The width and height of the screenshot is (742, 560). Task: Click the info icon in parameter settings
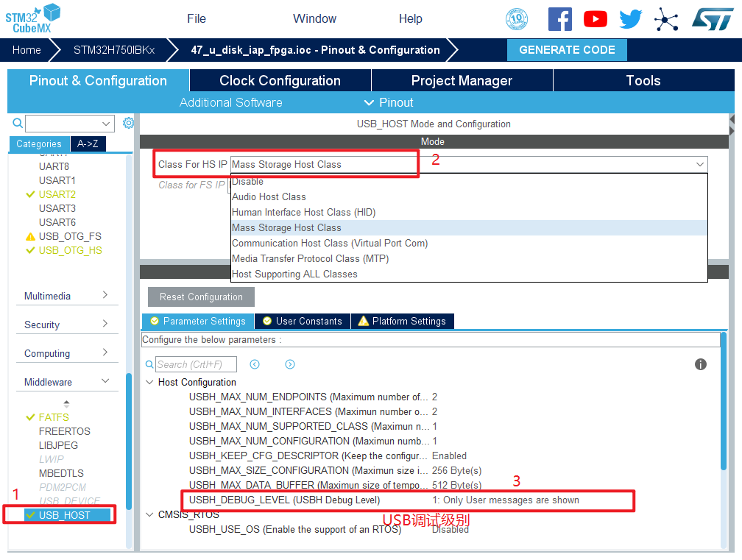[701, 364]
